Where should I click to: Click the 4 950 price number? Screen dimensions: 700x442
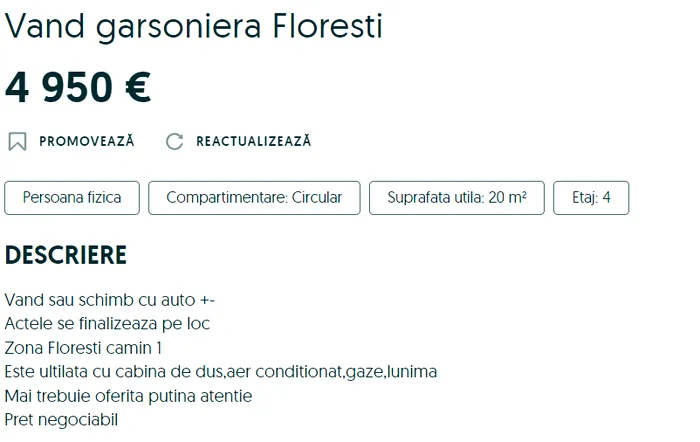[58, 87]
